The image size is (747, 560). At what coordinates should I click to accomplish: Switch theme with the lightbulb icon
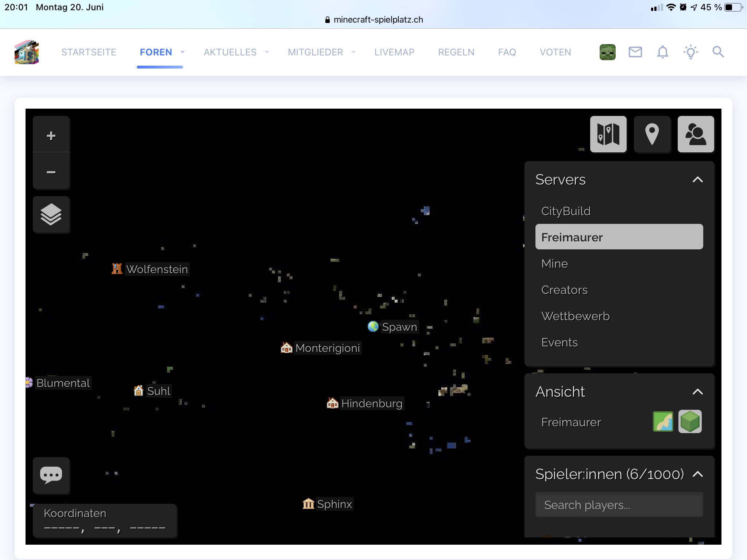(x=690, y=52)
